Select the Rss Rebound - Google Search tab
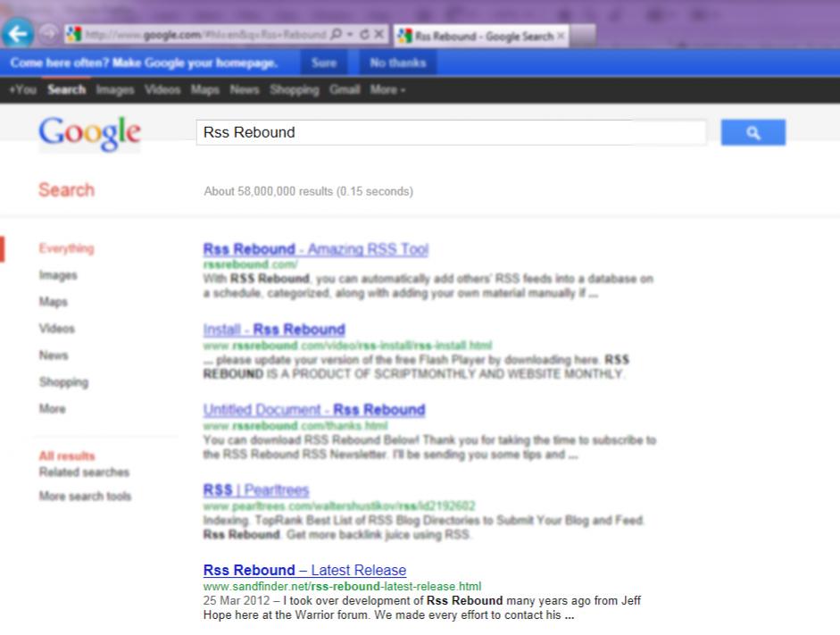Screen dimensions: 840x635 pyautogui.click(x=480, y=36)
